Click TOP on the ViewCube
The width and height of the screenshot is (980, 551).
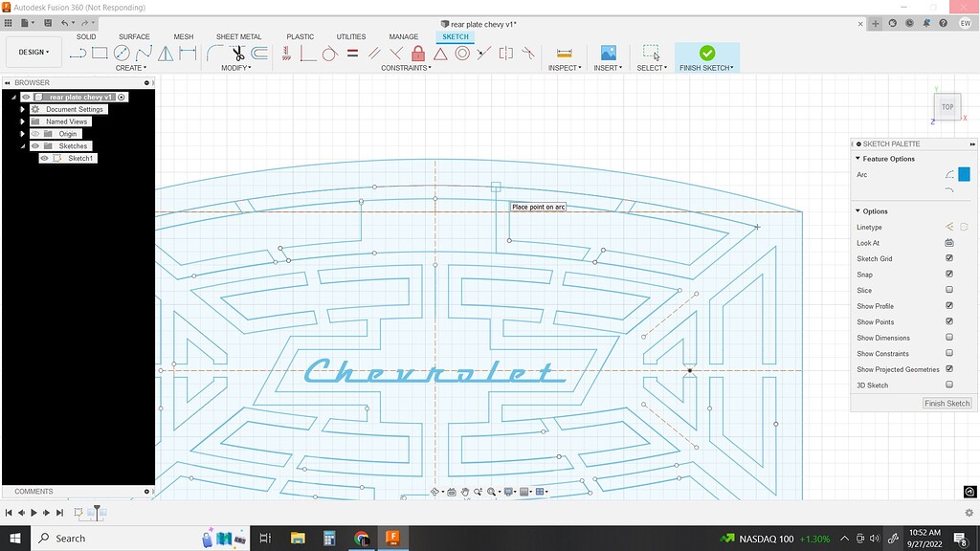pyautogui.click(x=947, y=106)
